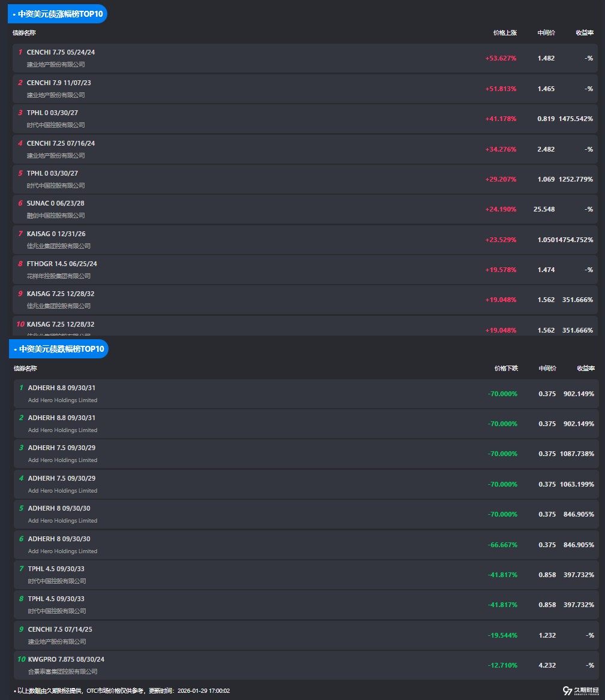Click 收益率 column header in gainers table
The width and height of the screenshot is (605, 700).
(584, 33)
